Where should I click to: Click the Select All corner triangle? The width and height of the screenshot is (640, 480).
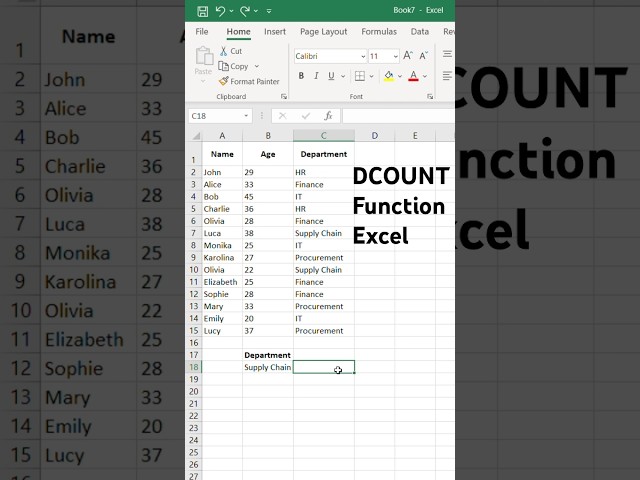click(x=196, y=136)
